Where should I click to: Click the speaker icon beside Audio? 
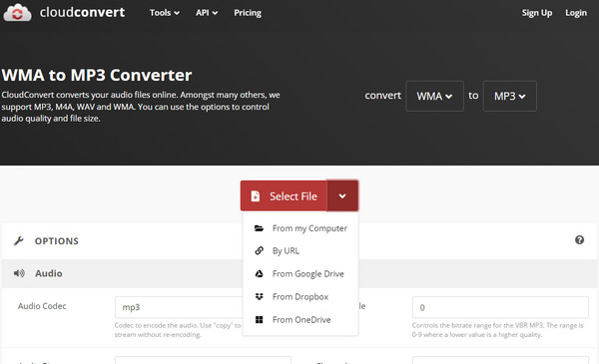point(19,273)
